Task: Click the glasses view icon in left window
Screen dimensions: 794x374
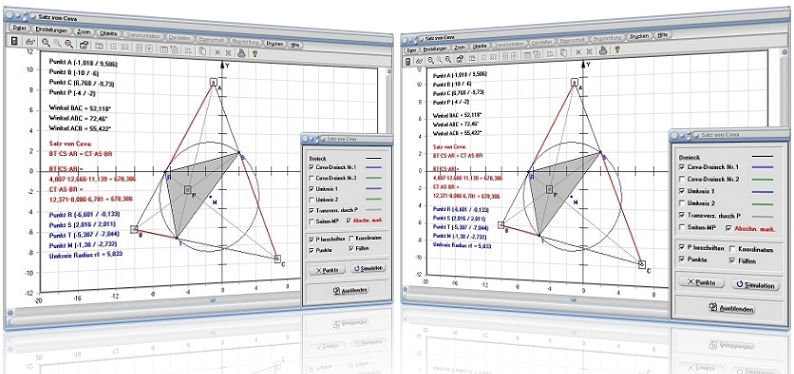Action: (30, 43)
